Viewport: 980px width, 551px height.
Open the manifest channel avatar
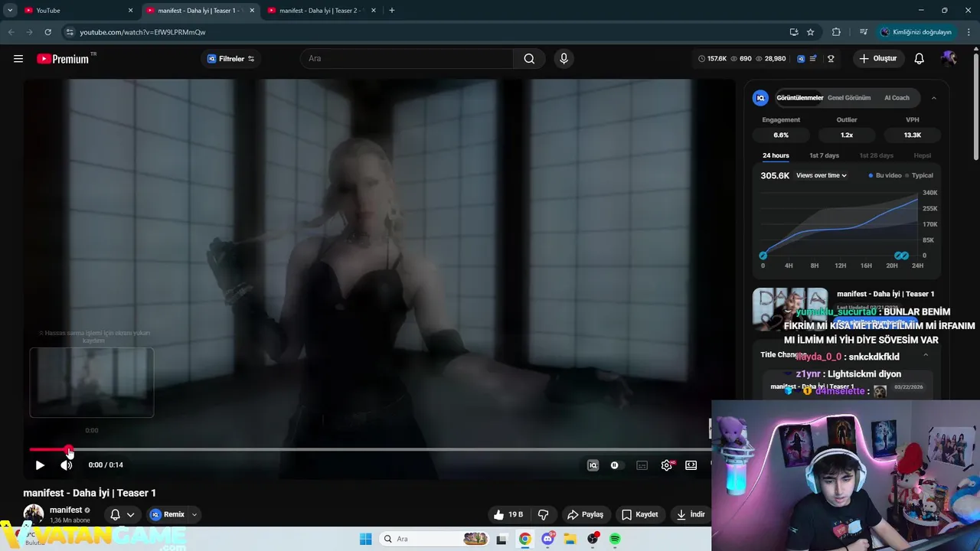(x=33, y=514)
